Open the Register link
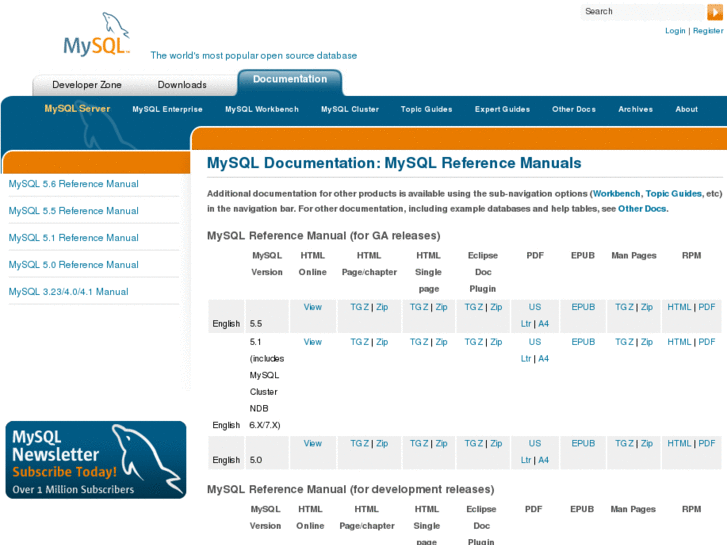This screenshot has width=727, height=545. (x=708, y=31)
